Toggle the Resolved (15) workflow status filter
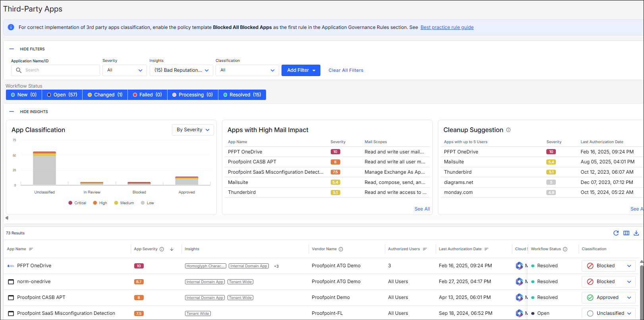This screenshot has width=644, height=320. [242, 95]
